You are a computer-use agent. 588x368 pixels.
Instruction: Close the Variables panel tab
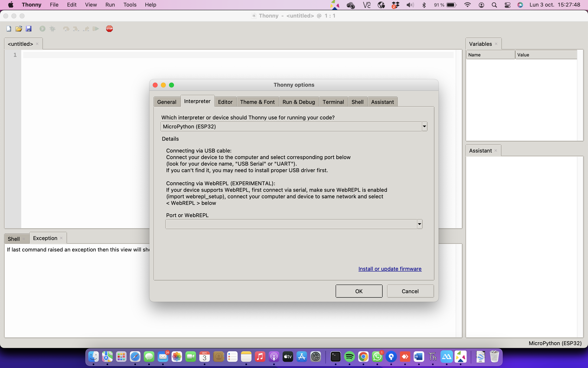[496, 44]
